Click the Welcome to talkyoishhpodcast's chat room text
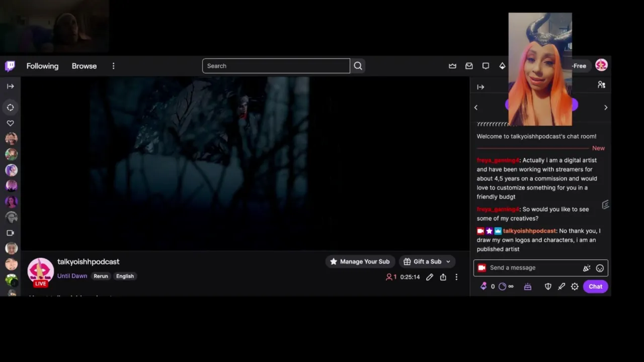Viewport: 644px width, 362px height. pos(537,136)
